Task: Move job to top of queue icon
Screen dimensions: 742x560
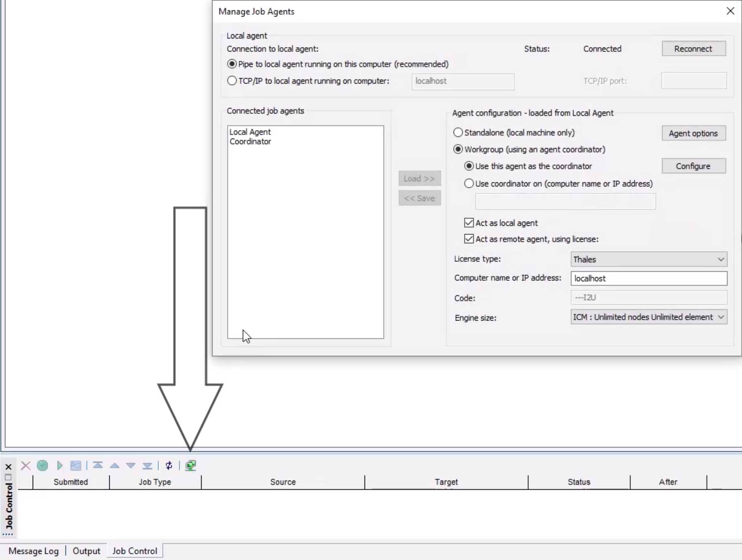Action: point(98,466)
